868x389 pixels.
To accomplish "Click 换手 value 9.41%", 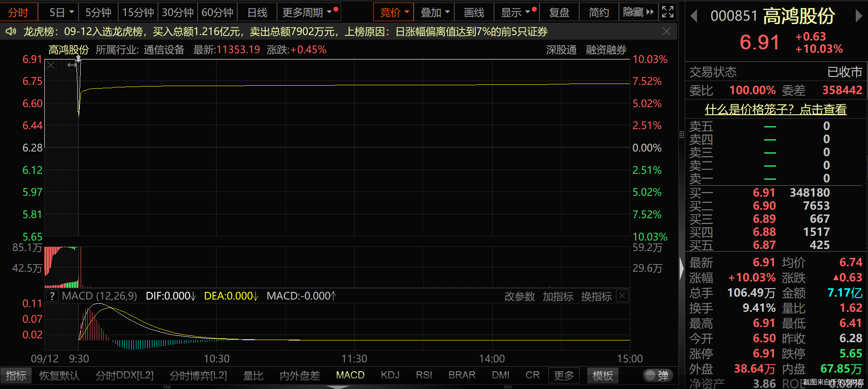I will (x=759, y=308).
